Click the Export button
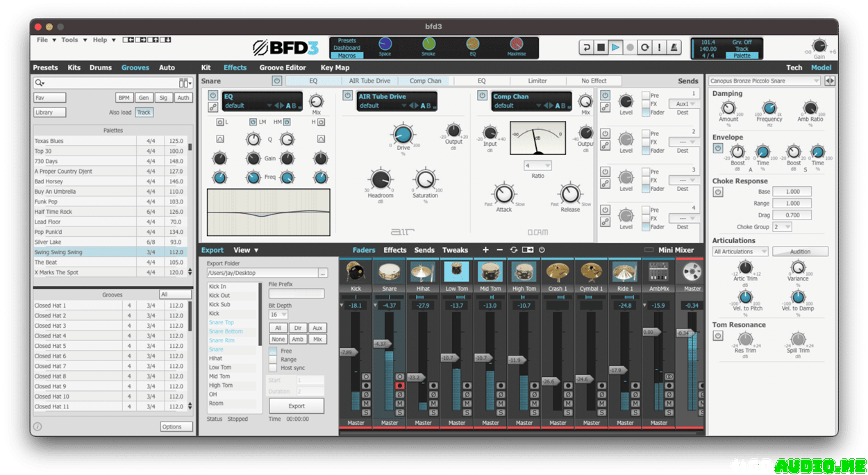Screen dimensions: 868x475 (x=297, y=406)
